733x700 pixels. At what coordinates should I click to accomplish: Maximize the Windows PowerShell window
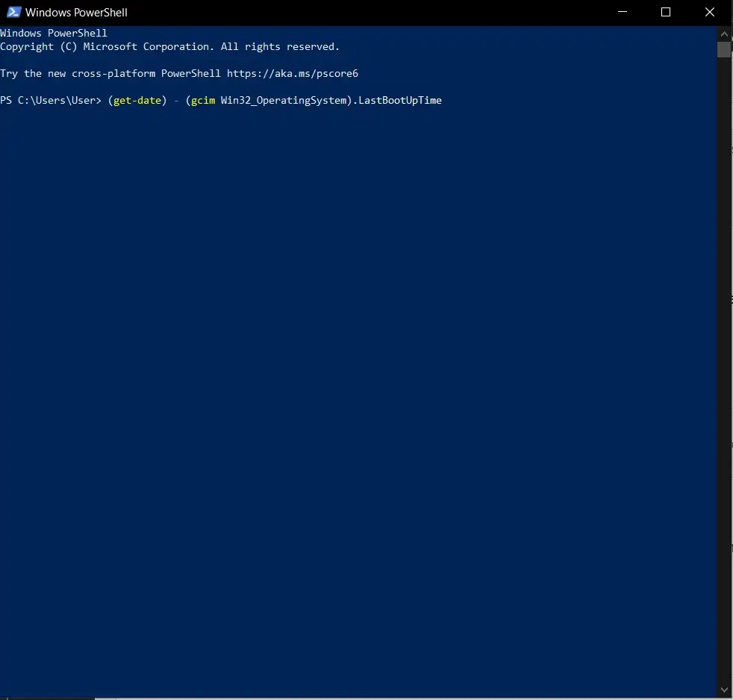tap(666, 12)
